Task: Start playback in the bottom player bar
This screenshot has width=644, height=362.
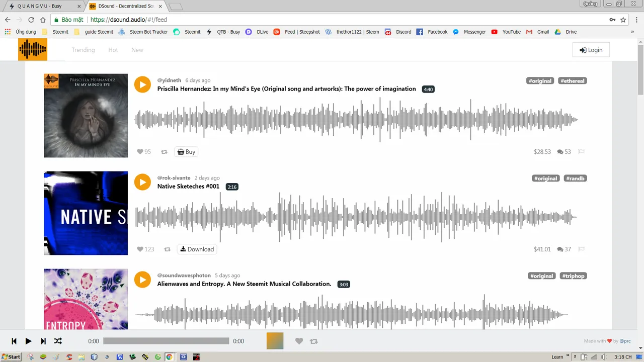Action: (28, 341)
